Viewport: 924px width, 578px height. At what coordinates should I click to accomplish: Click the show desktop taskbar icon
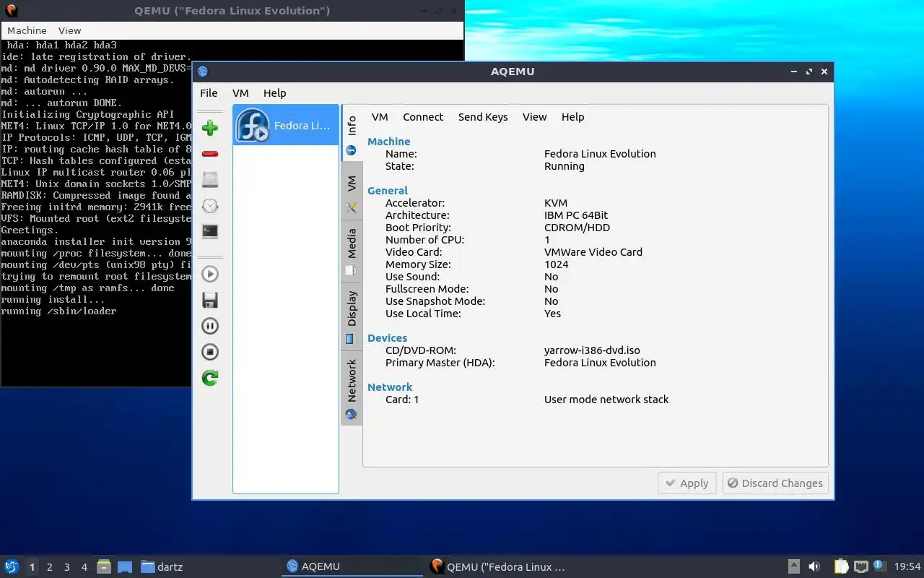point(125,566)
